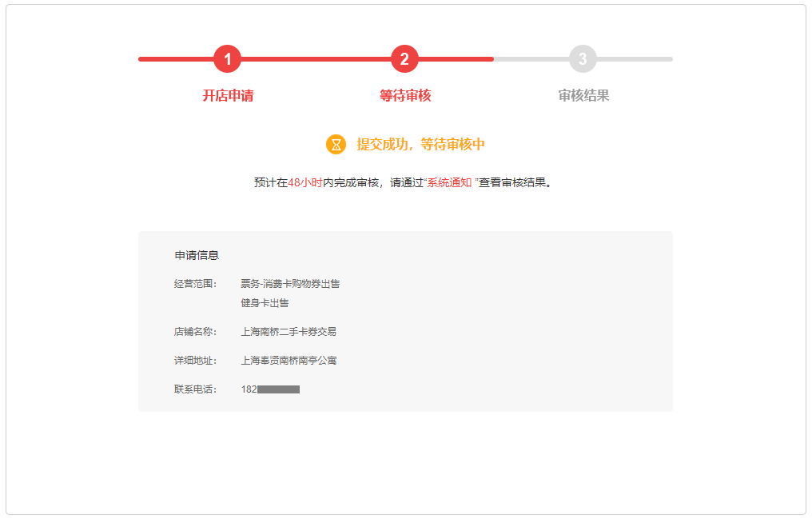Click step 2 circle in progress bar
This screenshot has height=519, width=812.
coord(404,59)
